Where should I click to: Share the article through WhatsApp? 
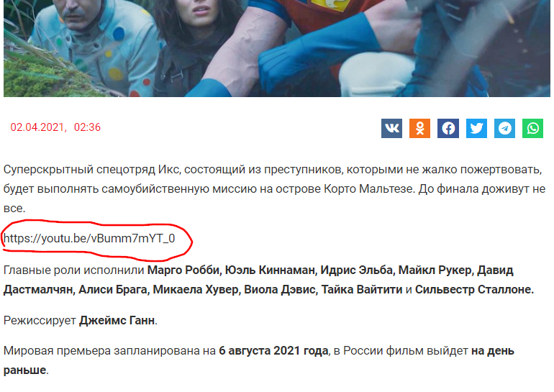533,128
